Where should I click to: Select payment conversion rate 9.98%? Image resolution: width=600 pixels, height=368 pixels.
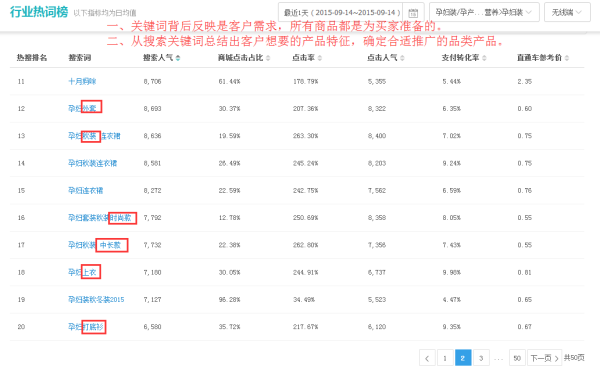coord(452,272)
